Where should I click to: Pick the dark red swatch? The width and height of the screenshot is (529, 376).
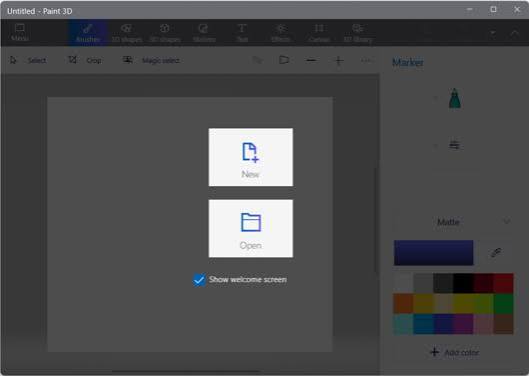483,283
